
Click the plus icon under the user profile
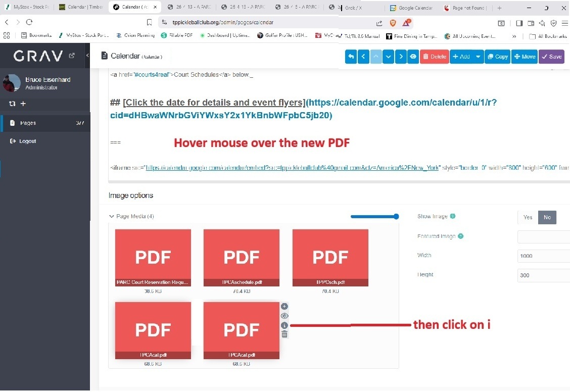(x=23, y=104)
